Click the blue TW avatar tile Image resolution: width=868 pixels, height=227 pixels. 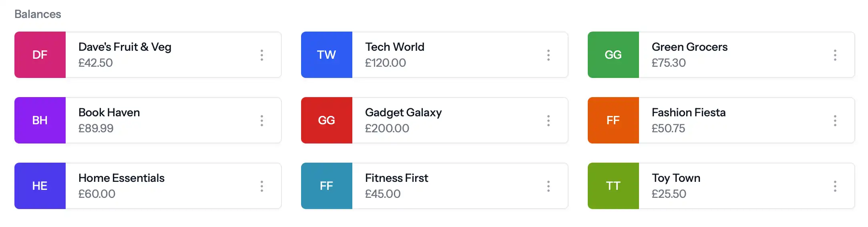pyautogui.click(x=327, y=55)
